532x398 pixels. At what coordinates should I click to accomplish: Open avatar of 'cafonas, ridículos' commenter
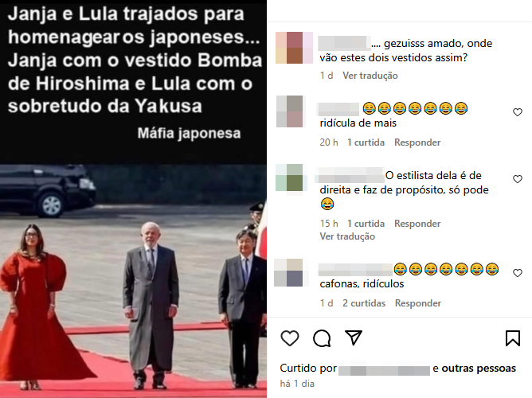pyautogui.click(x=289, y=272)
